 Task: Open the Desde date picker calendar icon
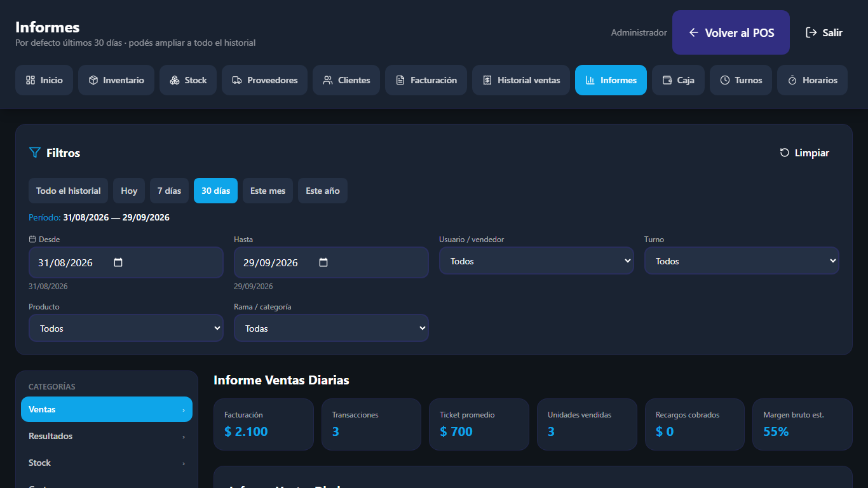tap(118, 262)
